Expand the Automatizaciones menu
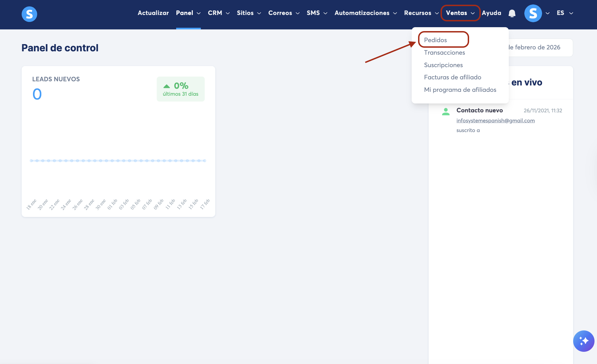 click(365, 13)
